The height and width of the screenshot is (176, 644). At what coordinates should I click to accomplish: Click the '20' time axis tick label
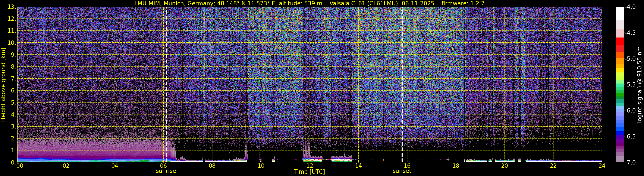505,166
